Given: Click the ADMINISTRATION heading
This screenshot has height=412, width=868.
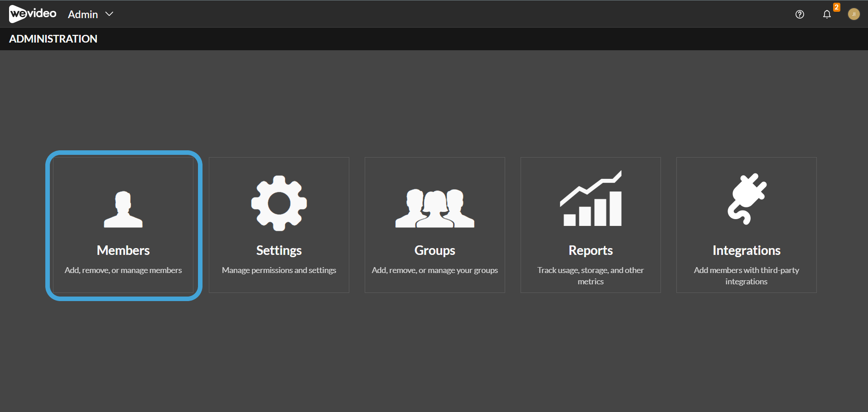Looking at the screenshot, I should 53,39.
